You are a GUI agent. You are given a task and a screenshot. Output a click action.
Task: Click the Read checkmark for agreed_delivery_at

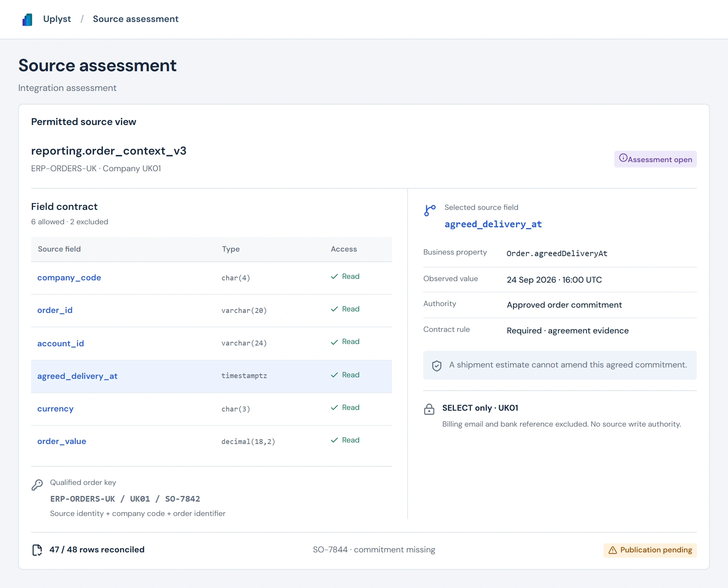(334, 375)
